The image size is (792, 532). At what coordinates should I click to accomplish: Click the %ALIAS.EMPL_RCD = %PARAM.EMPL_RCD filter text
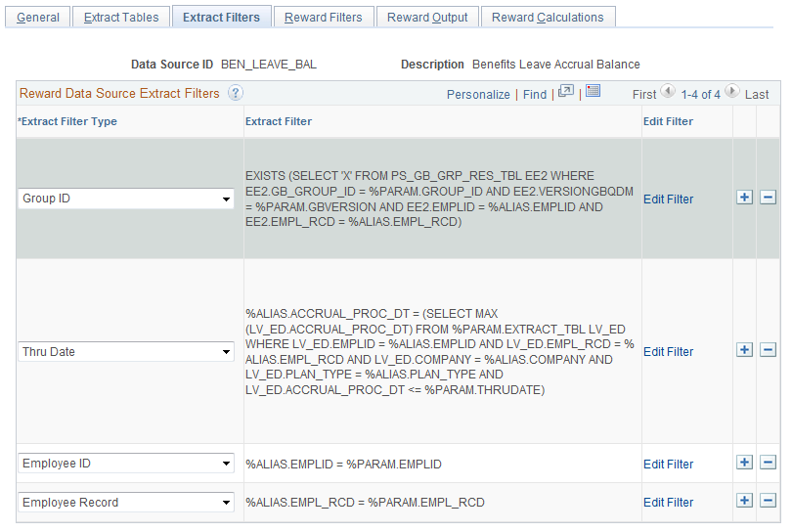click(x=365, y=503)
